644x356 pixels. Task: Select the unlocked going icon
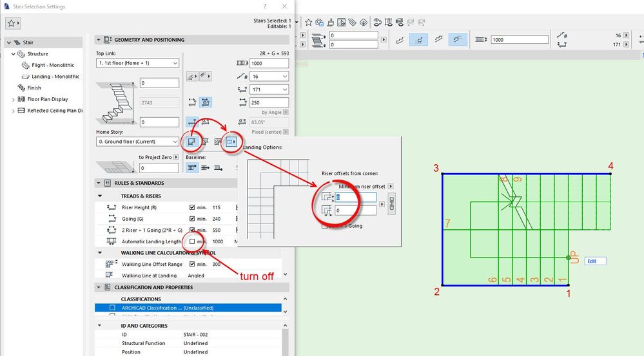(x=192, y=102)
